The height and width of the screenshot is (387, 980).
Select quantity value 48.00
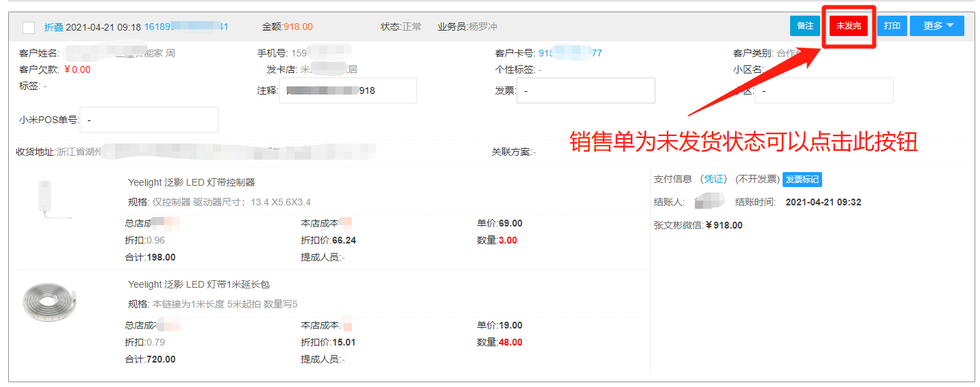(510, 342)
